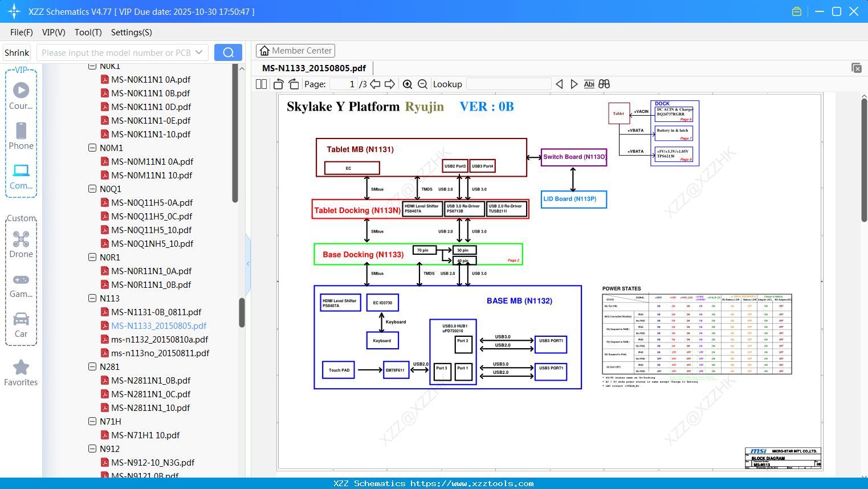Collapse the N113 tree section
Screen dimensions: 868x489
(x=92, y=298)
